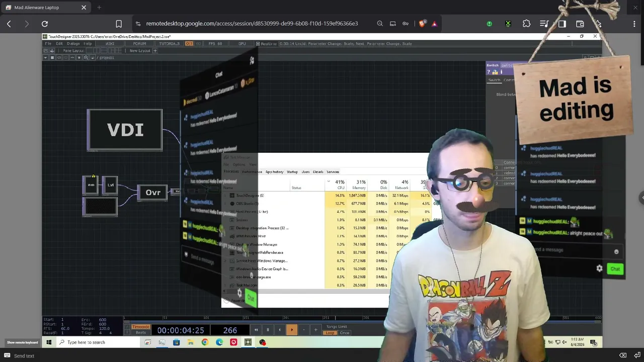This screenshot has height=362, width=644.
Task: Open TouchDesigner Edit menu
Action: click(59, 44)
